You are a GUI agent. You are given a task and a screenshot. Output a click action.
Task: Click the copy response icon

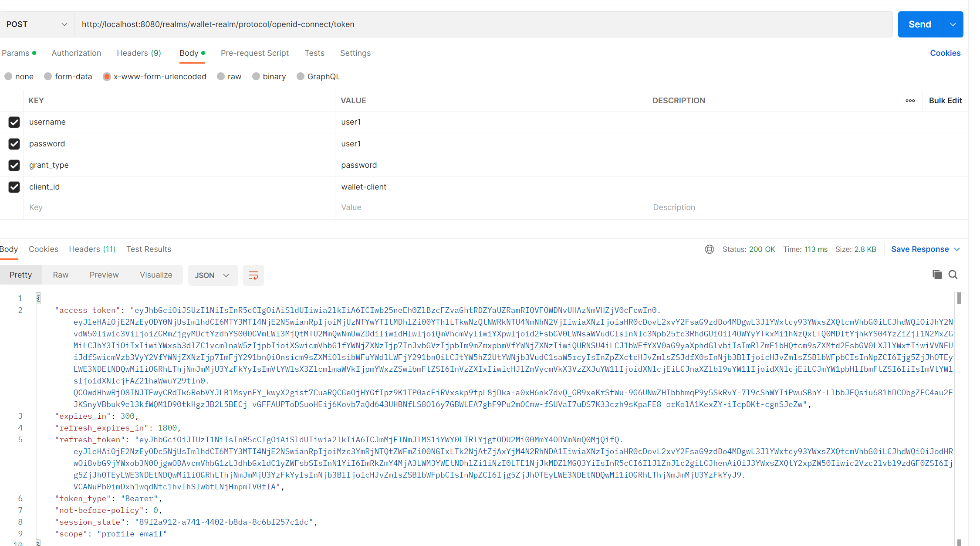[937, 275]
